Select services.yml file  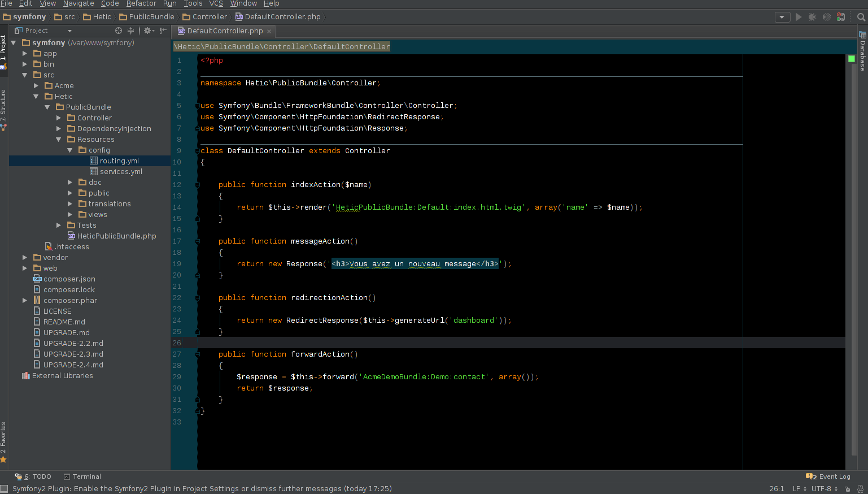click(x=121, y=171)
